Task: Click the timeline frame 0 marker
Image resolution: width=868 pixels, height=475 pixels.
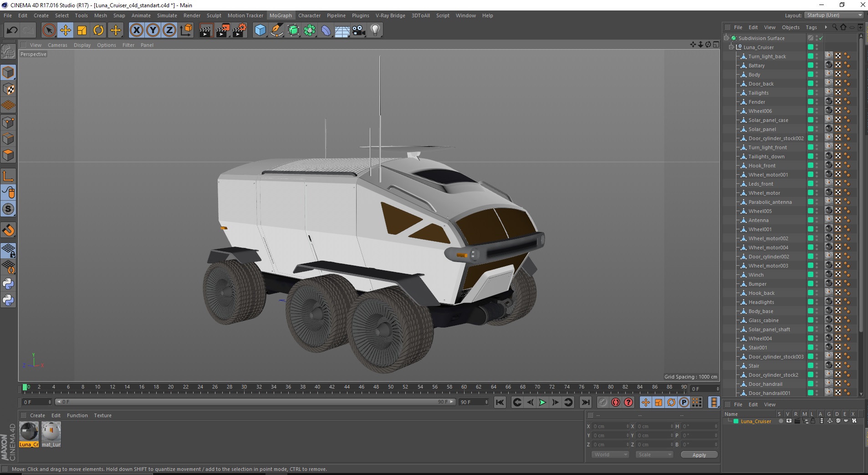Action: [x=25, y=387]
